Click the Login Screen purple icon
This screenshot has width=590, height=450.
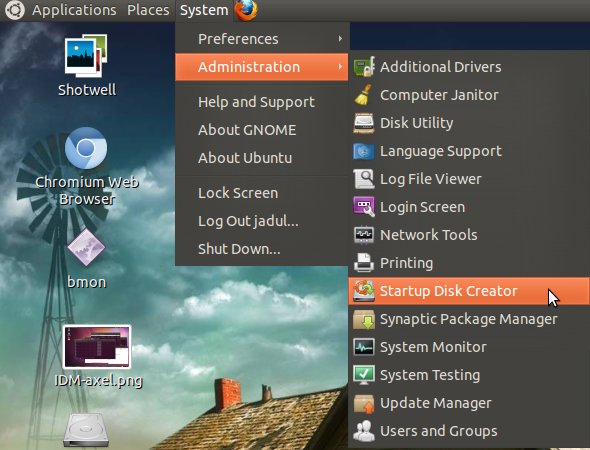tap(364, 207)
